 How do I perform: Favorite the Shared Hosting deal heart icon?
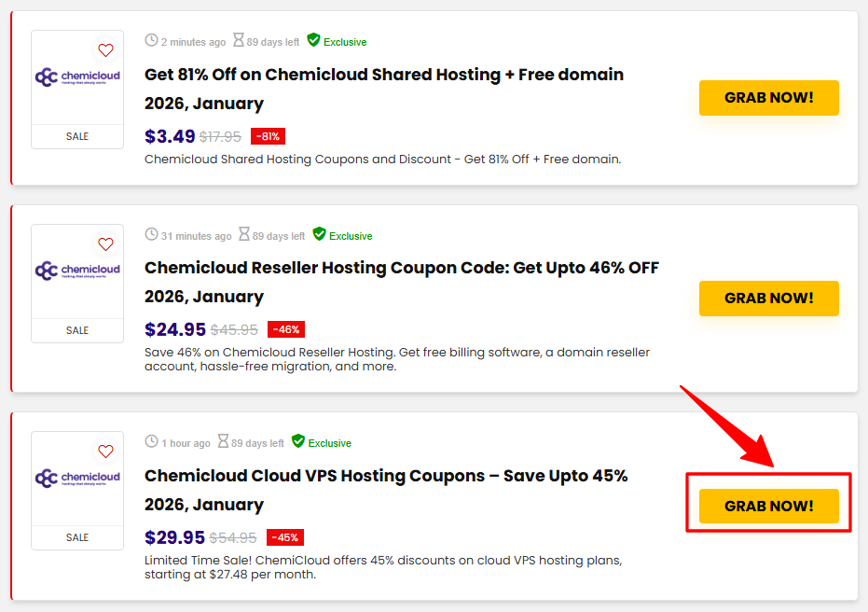click(105, 50)
